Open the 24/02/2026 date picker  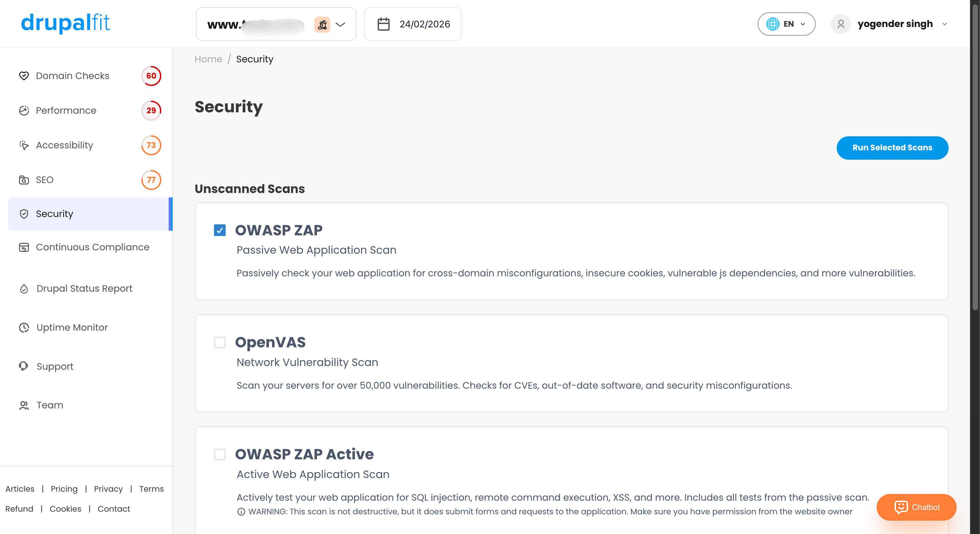(x=413, y=24)
